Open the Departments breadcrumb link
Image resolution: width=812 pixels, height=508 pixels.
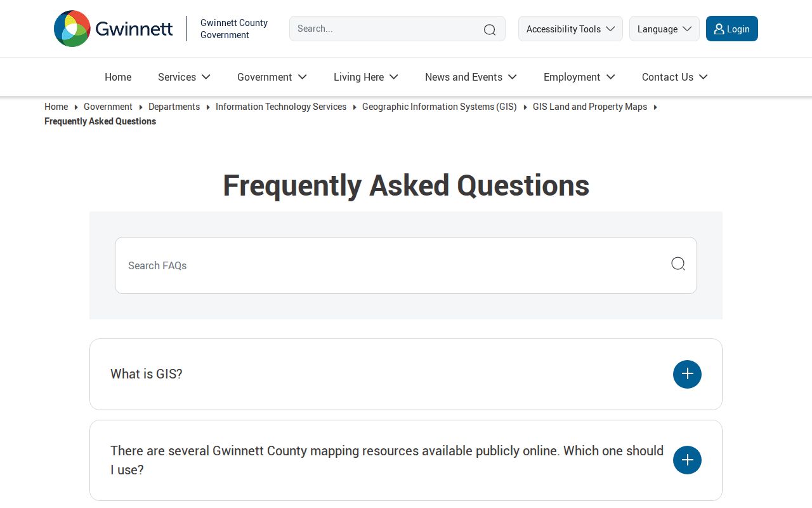[174, 107]
